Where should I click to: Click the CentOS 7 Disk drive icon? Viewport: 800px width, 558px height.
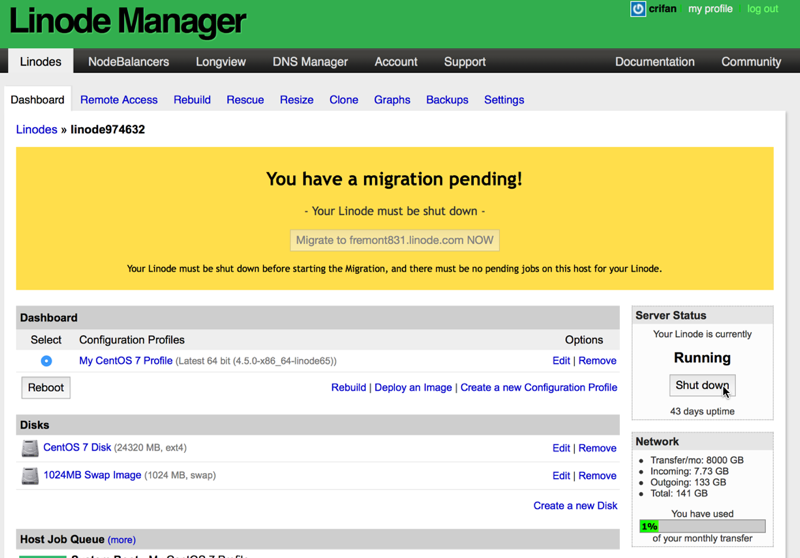coord(30,448)
